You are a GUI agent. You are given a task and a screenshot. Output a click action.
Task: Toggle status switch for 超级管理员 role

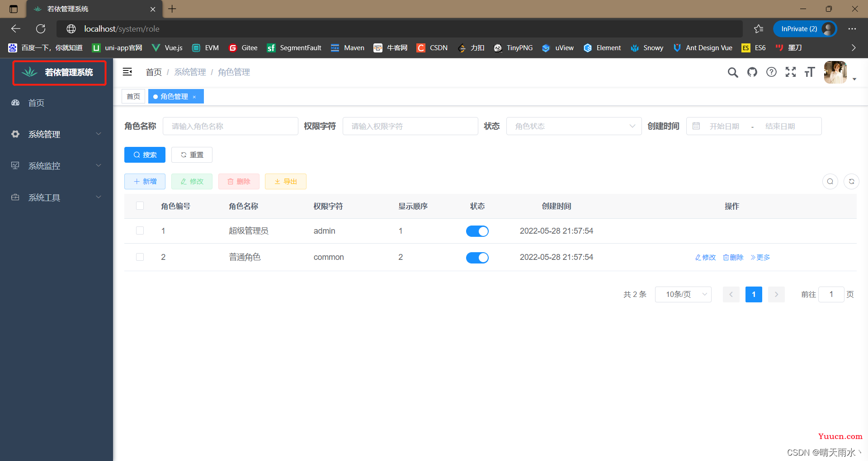[477, 231]
